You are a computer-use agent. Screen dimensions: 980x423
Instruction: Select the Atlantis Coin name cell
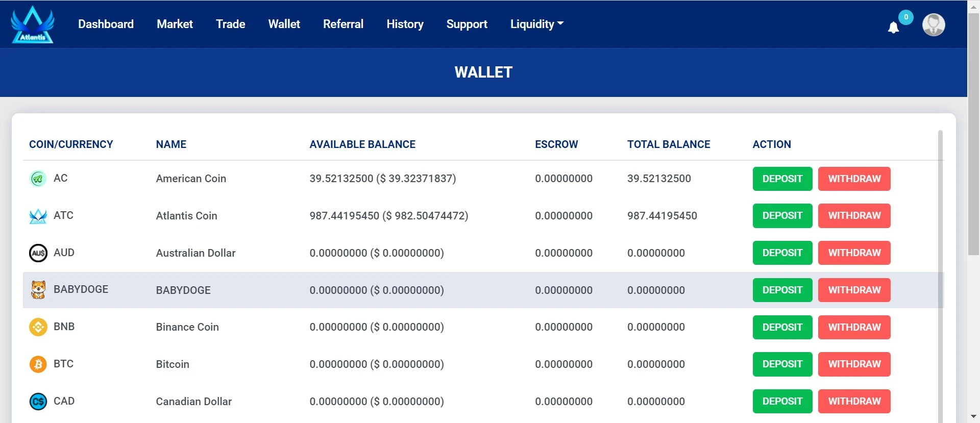(187, 216)
